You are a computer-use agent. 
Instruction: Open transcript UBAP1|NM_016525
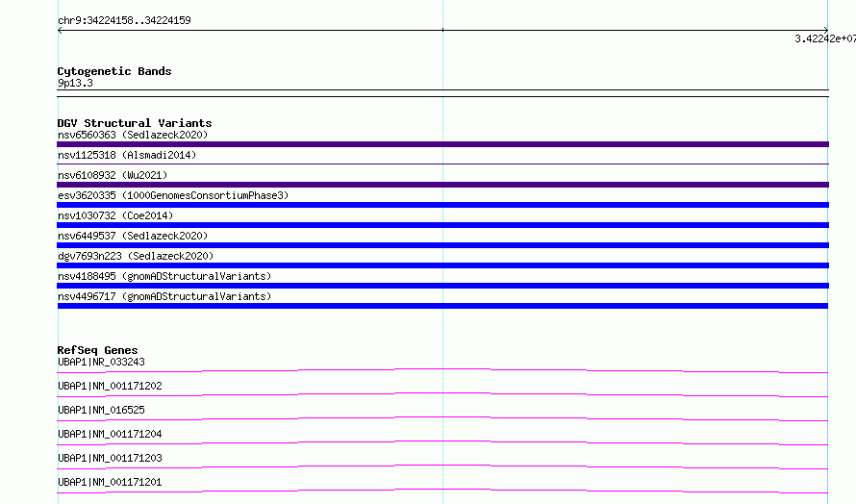click(101, 410)
